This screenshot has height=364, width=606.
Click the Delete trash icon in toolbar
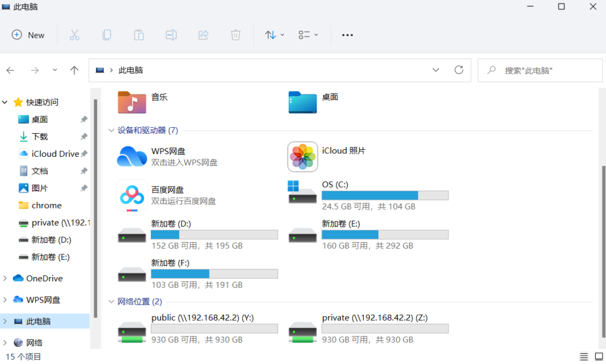pos(236,35)
